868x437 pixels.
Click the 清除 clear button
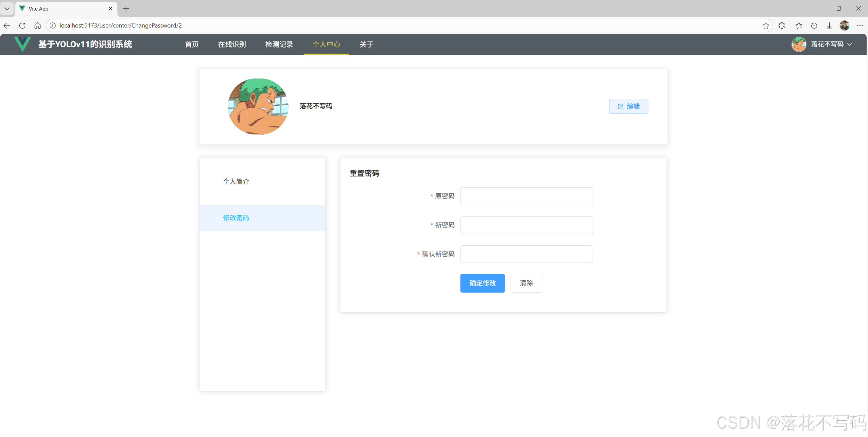[526, 283]
